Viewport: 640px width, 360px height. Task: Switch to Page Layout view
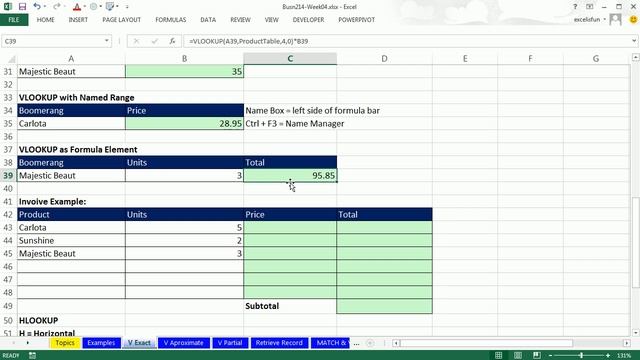point(518,356)
